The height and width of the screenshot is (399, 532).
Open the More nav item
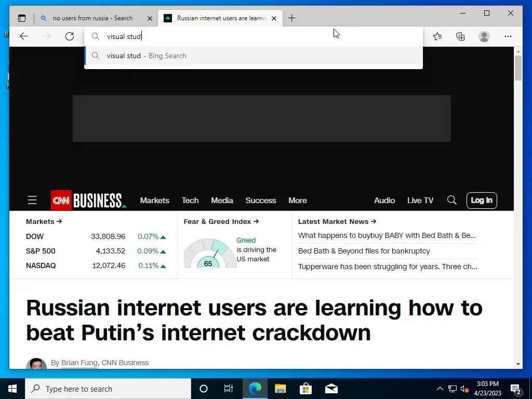(x=298, y=201)
